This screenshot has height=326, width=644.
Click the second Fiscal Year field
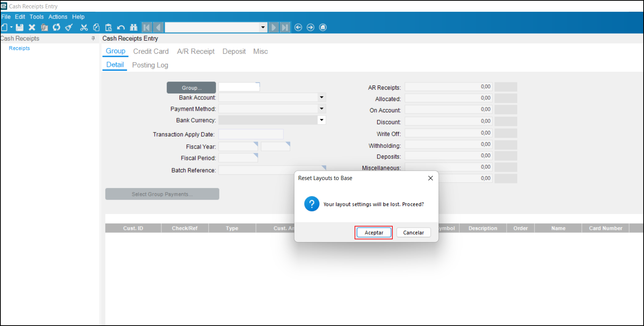click(275, 146)
